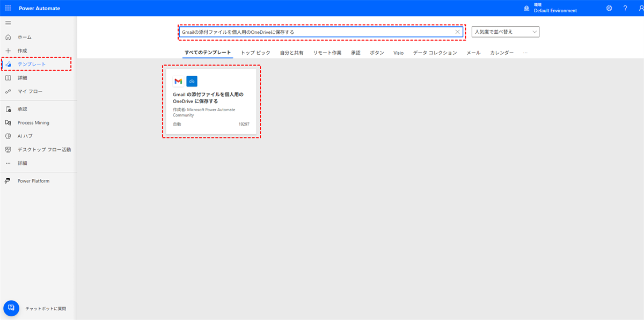Select the トップ ピック tab
Viewport: 644px width, 320px height.
pos(256,53)
